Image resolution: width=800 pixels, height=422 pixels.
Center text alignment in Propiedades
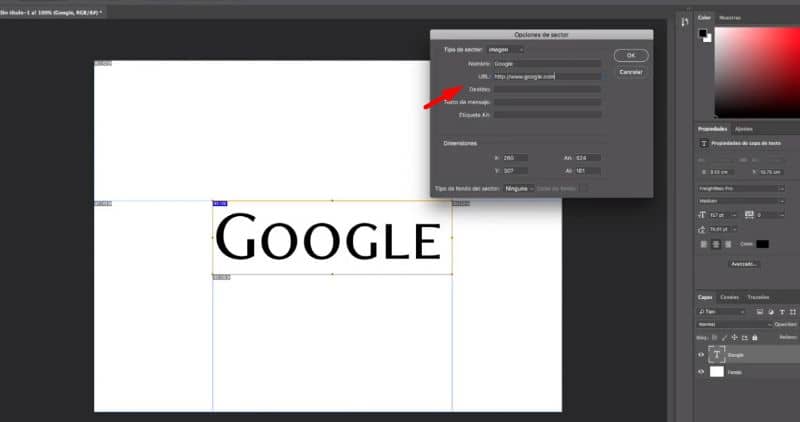pyautogui.click(x=716, y=244)
